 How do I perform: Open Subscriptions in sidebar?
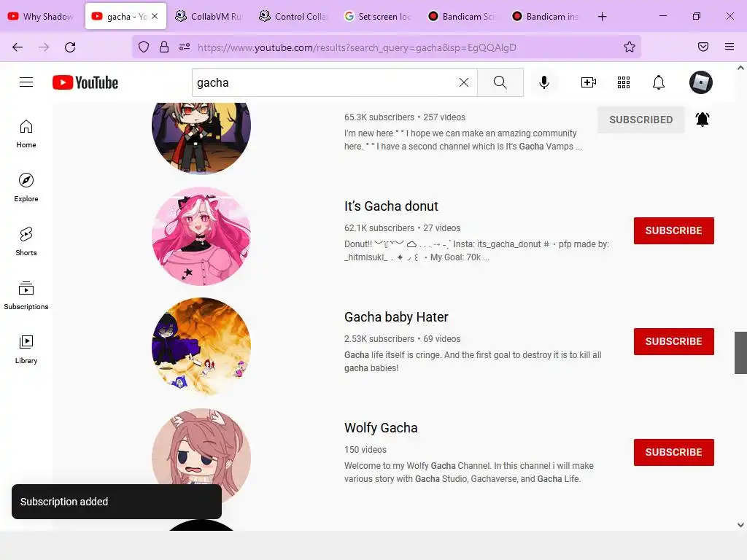pos(26,295)
